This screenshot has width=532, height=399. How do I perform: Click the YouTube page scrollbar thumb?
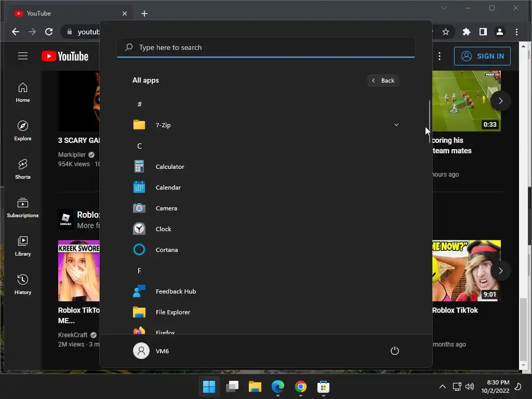pos(524,329)
